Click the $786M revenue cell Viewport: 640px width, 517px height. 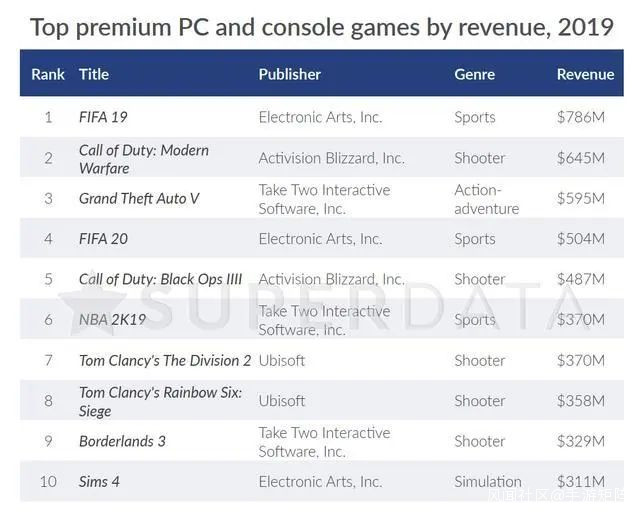click(x=580, y=117)
